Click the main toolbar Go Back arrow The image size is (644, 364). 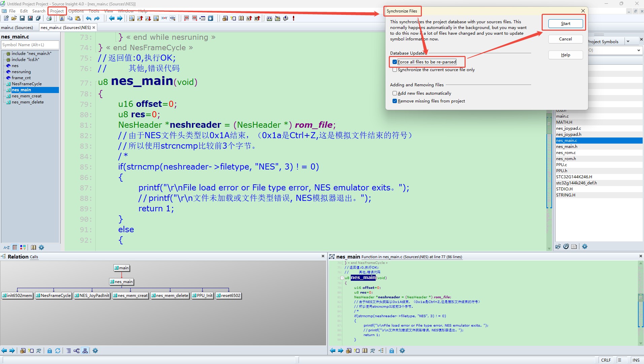112,18
